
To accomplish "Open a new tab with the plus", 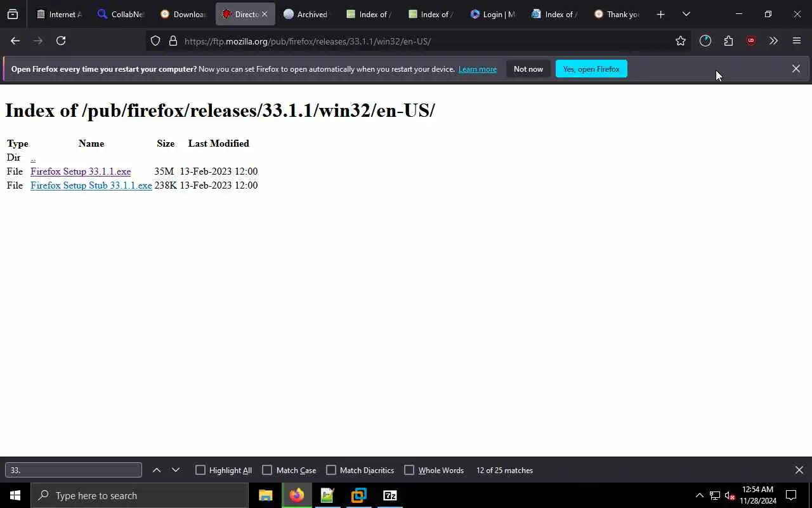I will tap(660, 14).
